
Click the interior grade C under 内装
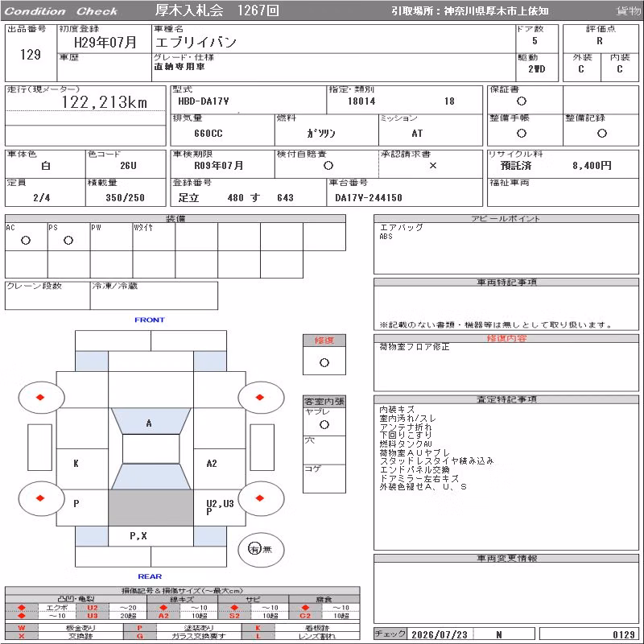click(x=619, y=69)
